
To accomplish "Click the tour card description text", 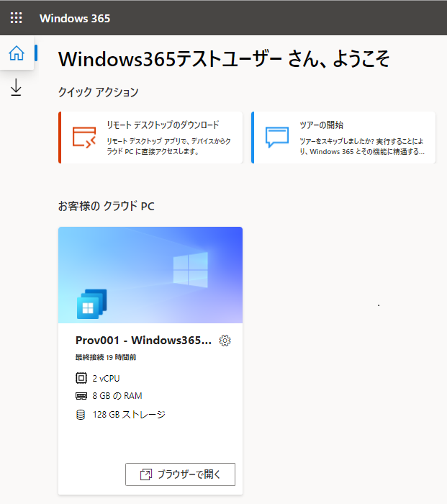I will [x=362, y=146].
